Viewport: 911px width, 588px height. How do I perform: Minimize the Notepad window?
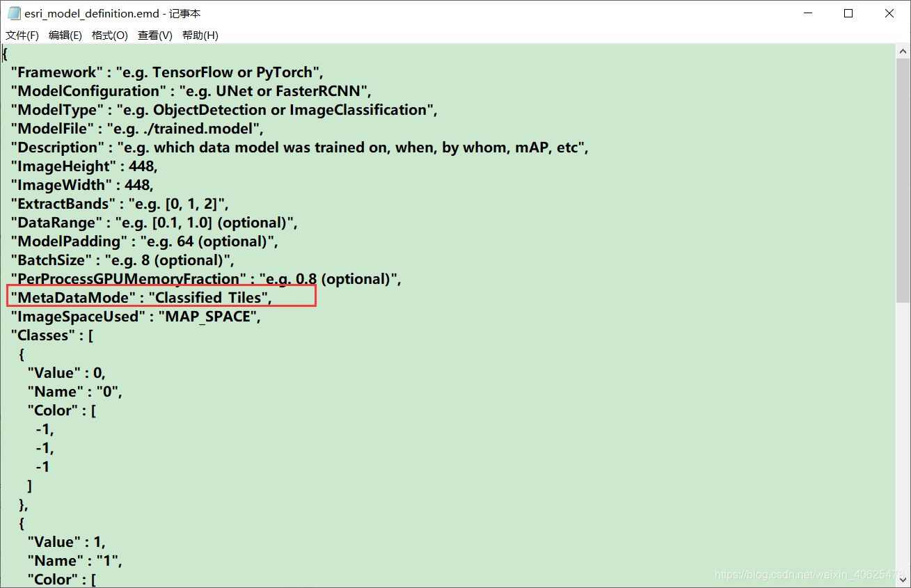click(808, 13)
